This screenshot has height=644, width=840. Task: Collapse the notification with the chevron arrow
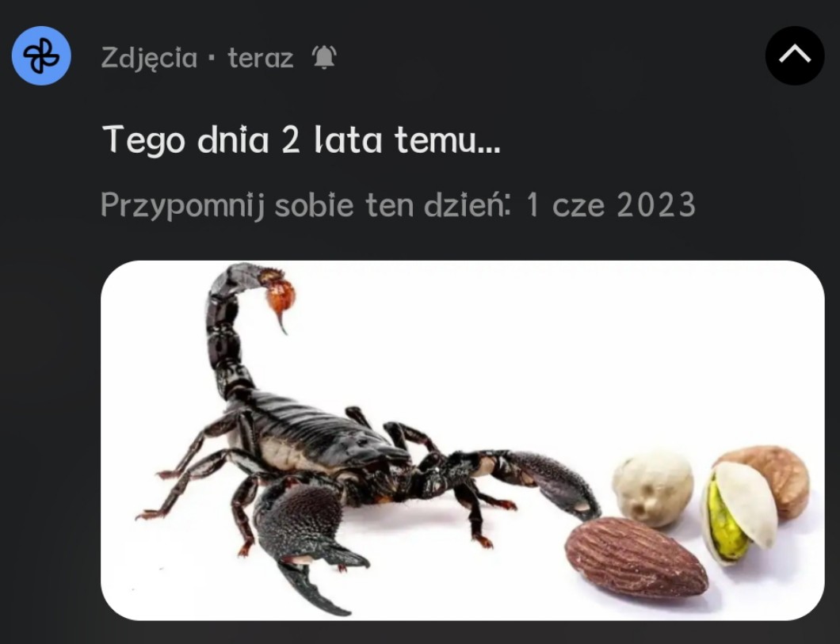tap(795, 55)
